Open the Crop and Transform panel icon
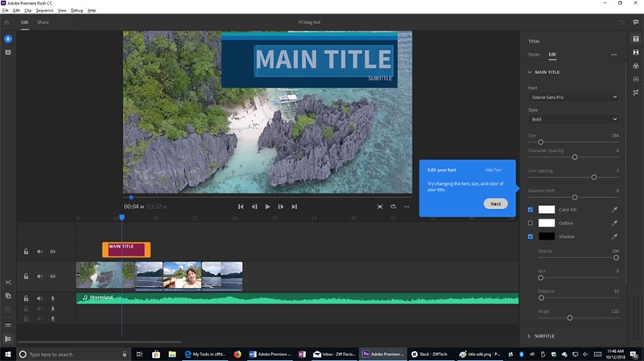 (x=634, y=92)
